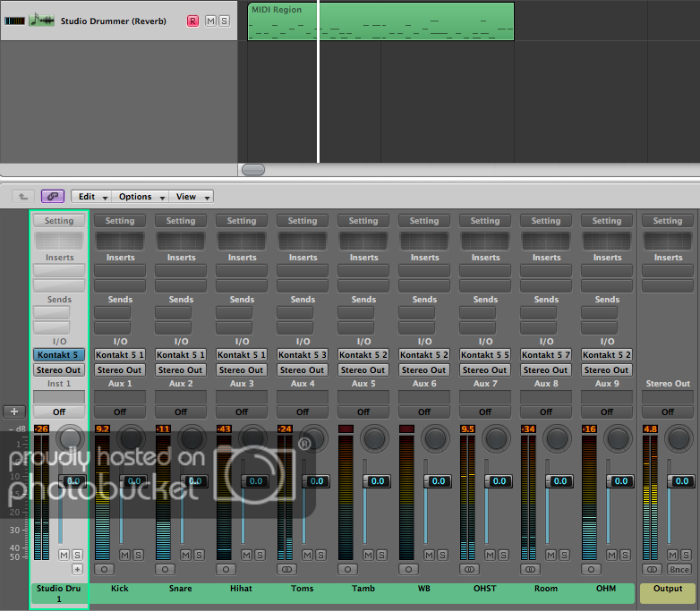700x611 pixels.
Task: Toggle stereo format icon on Output channel
Action: click(652, 570)
